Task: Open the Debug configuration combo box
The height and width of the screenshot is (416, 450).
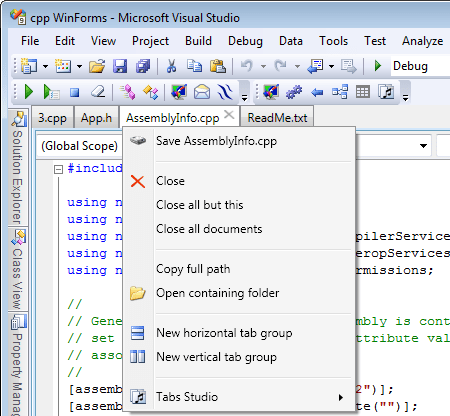Action: (421, 66)
